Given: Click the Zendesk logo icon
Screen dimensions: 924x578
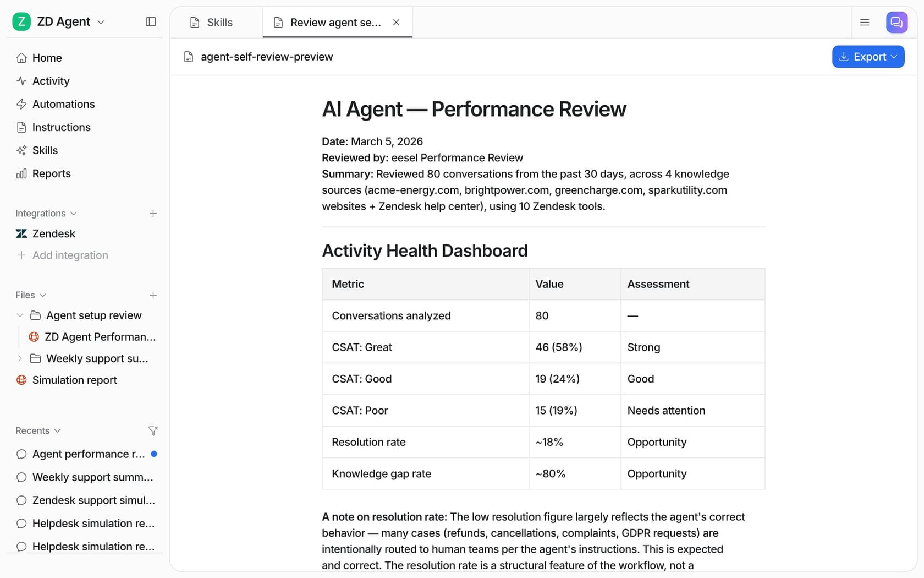Looking at the screenshot, I should 21,233.
